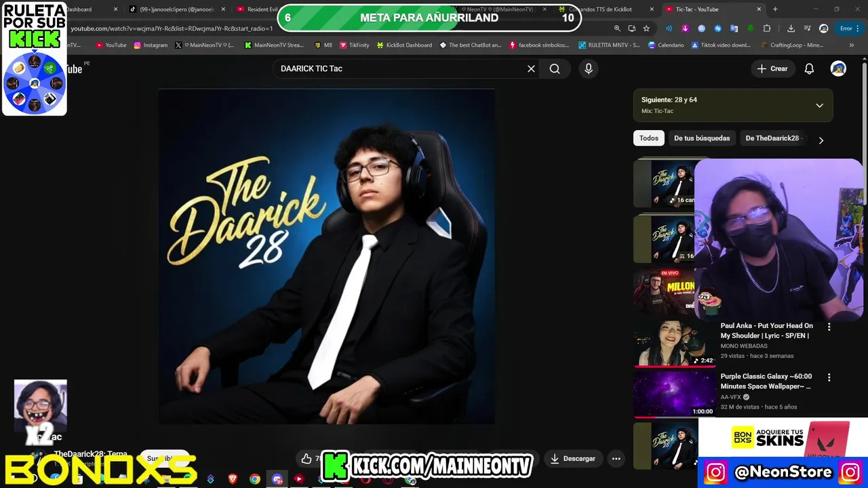Image resolution: width=868 pixels, height=488 pixels.
Task: Open the media control playlist icon
Action: [807, 28]
